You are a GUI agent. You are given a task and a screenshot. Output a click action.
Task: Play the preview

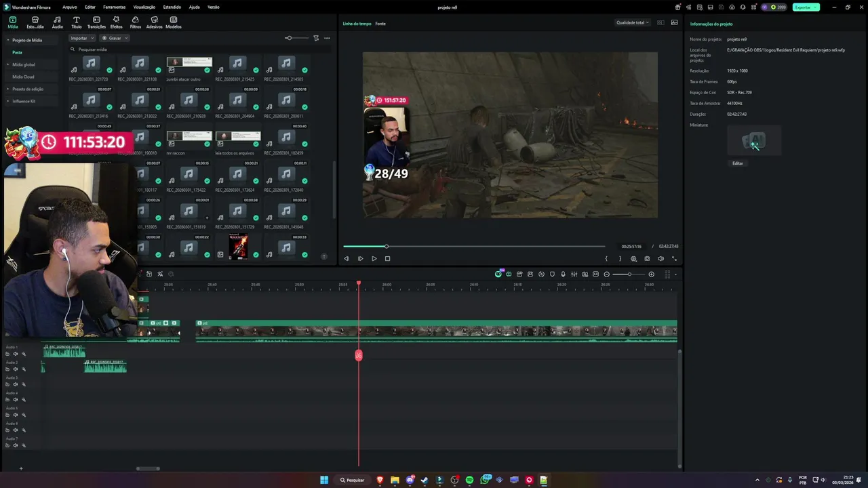pos(374,258)
